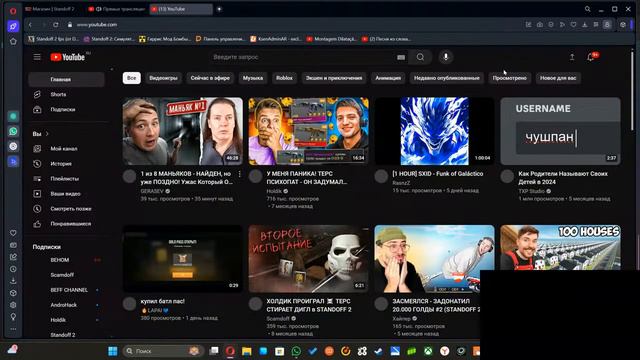Image resolution: width=640 pixels, height=360 pixels.
Task: Select the Видеоигры filter chip
Action: pos(163,78)
